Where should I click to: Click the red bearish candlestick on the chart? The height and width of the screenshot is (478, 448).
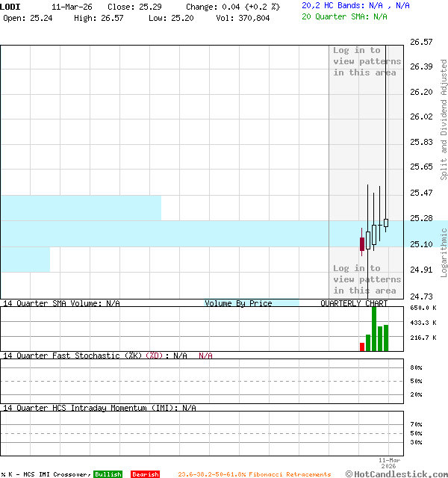362,243
